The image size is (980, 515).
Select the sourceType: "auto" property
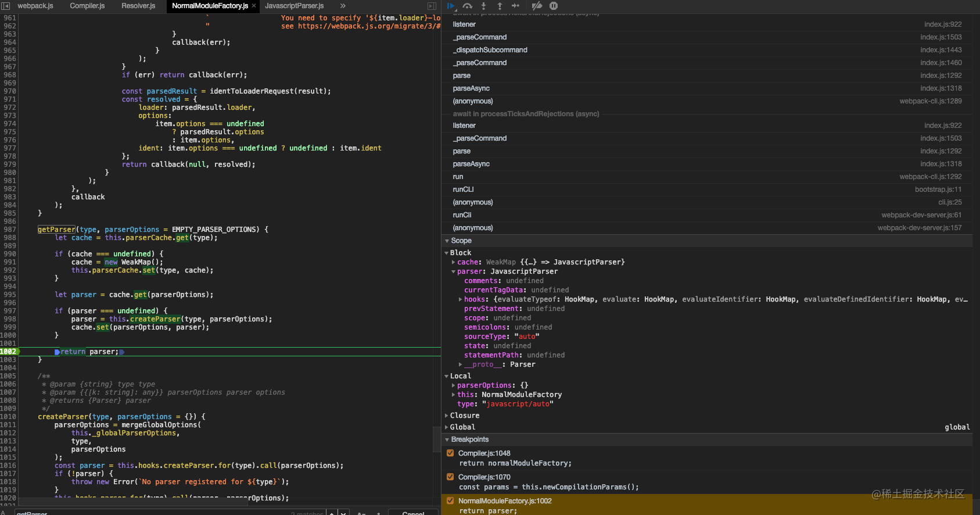[502, 337]
